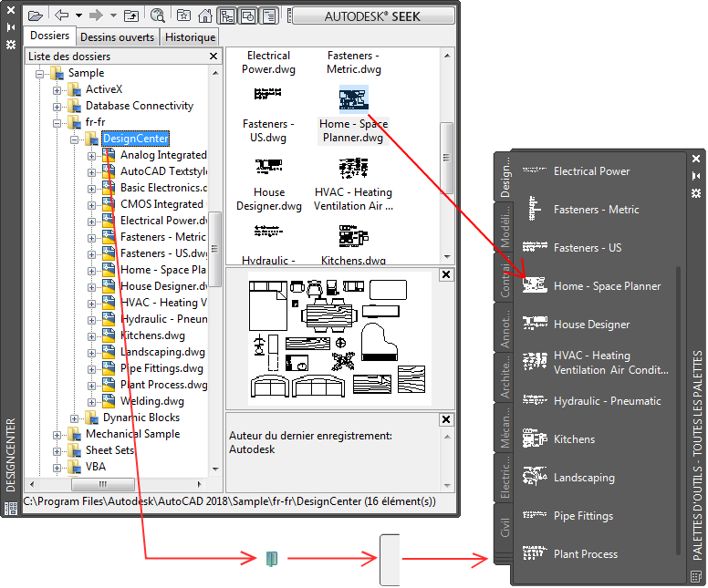This screenshot has height=588, width=708.
Task: Open the Favorites folder icon
Action: [183, 15]
